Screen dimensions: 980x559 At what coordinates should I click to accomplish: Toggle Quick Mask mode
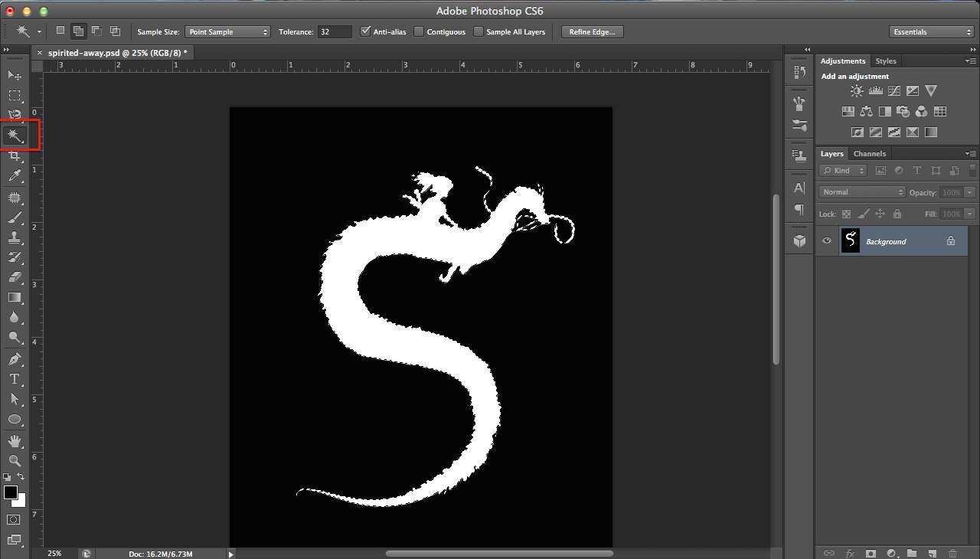point(14,519)
